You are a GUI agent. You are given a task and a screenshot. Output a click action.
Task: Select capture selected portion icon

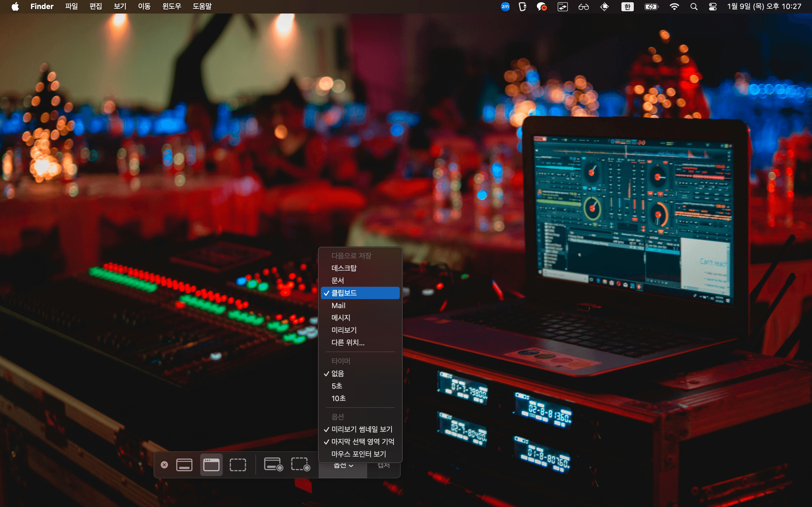coord(238,465)
